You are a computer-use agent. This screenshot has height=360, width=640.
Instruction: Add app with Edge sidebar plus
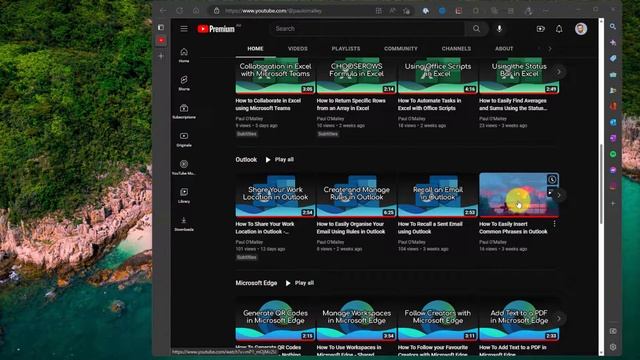pos(613,203)
